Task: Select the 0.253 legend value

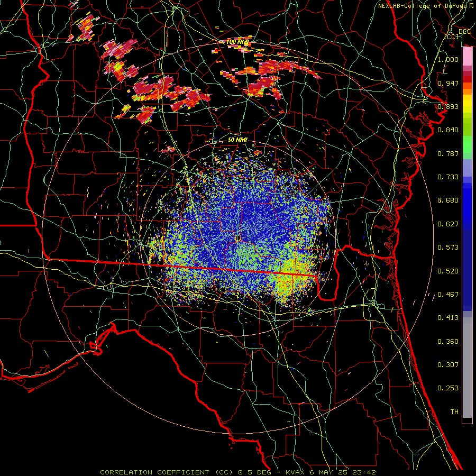Action: coord(448,388)
